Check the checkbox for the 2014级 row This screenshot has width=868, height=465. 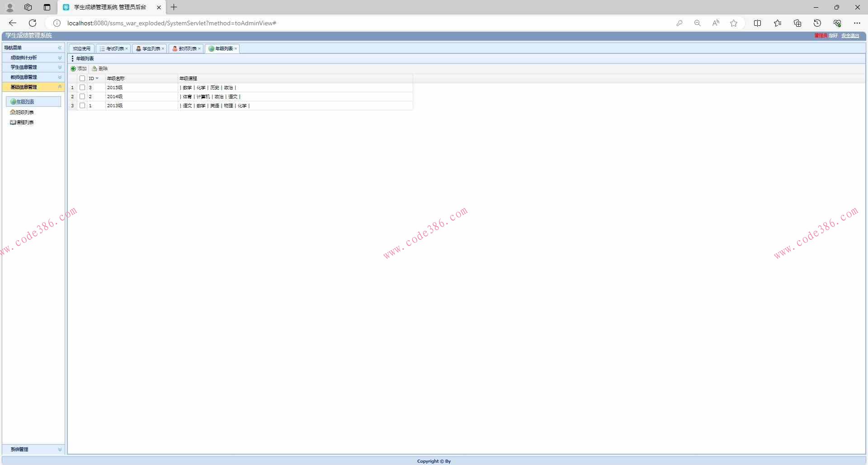(82, 97)
